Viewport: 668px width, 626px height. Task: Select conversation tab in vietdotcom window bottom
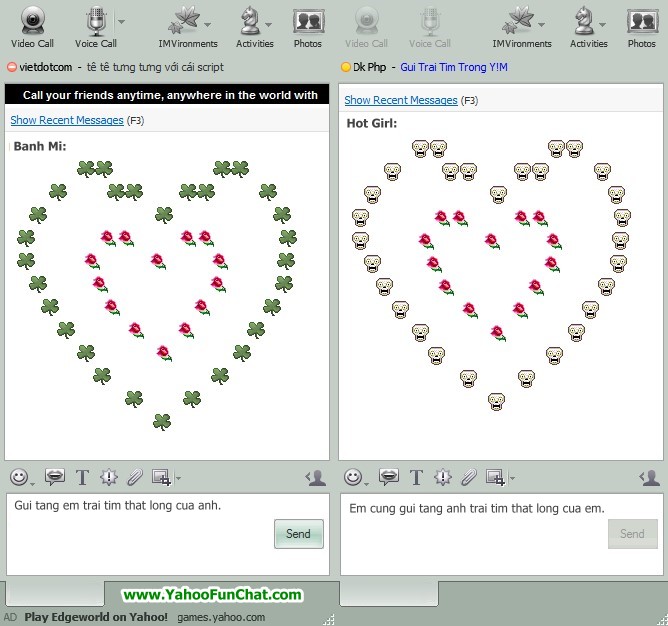tap(55, 593)
